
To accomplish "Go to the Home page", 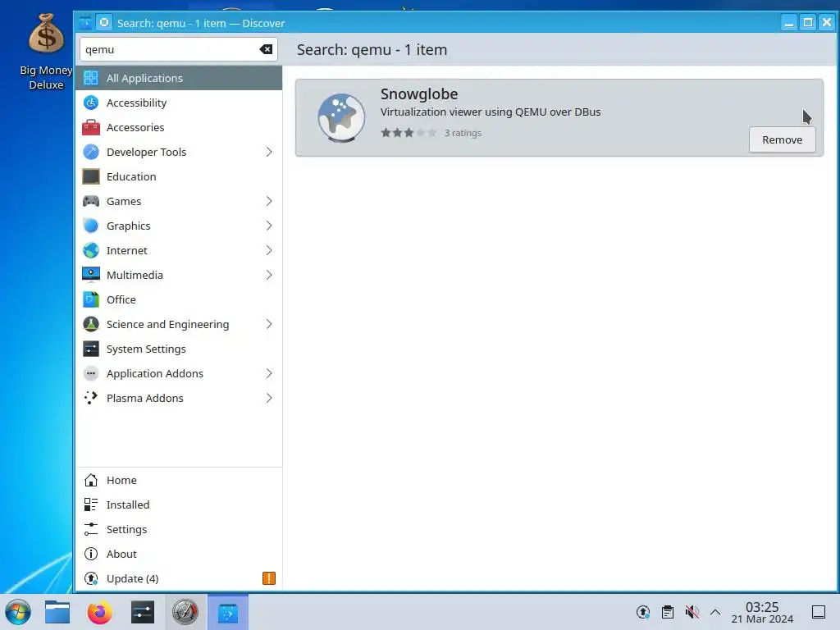I will pyautogui.click(x=179, y=481).
